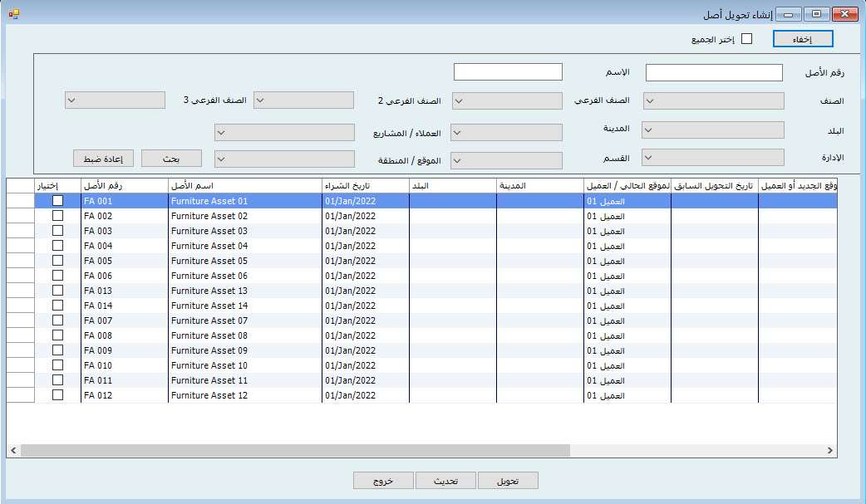
Task: Open the الموقع / المنطقة dropdown
Action: tap(284, 159)
